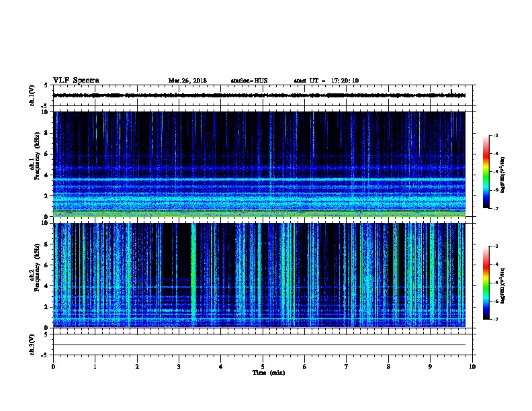The image size is (532, 411).
Task: Click time-axis tick label "5"
Action: [263, 367]
